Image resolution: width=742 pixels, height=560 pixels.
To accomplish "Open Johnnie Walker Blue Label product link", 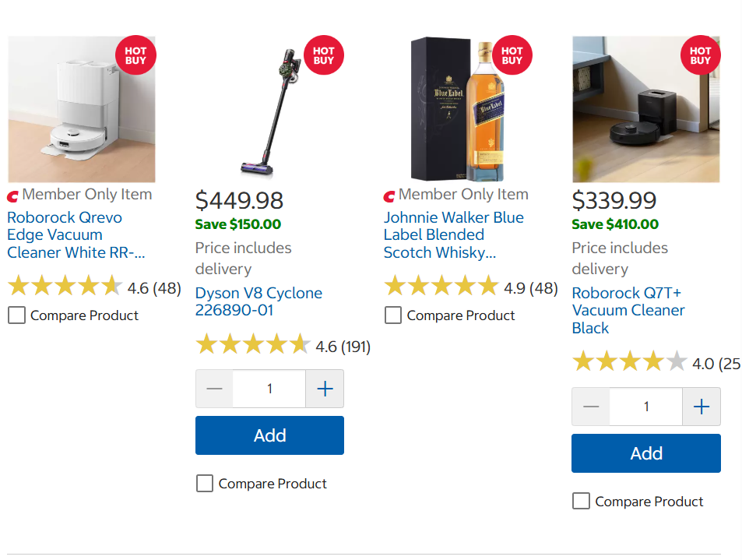I will (x=453, y=234).
